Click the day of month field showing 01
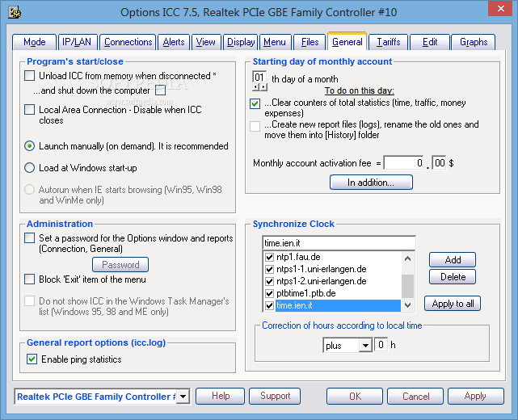 (259, 78)
